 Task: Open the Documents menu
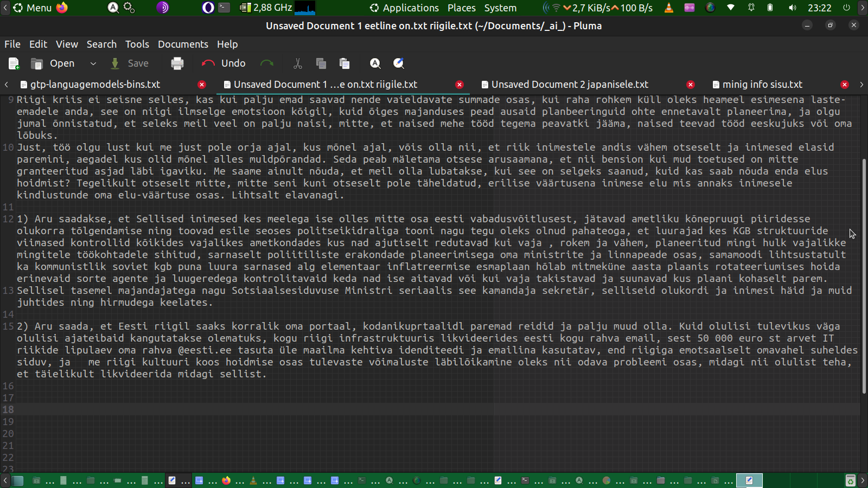(183, 44)
